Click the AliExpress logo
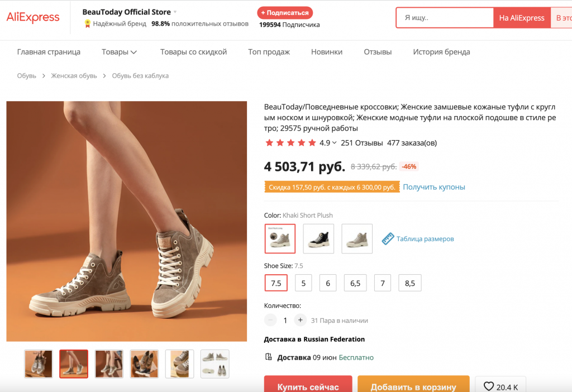This screenshot has height=392, width=572. pos(33,17)
